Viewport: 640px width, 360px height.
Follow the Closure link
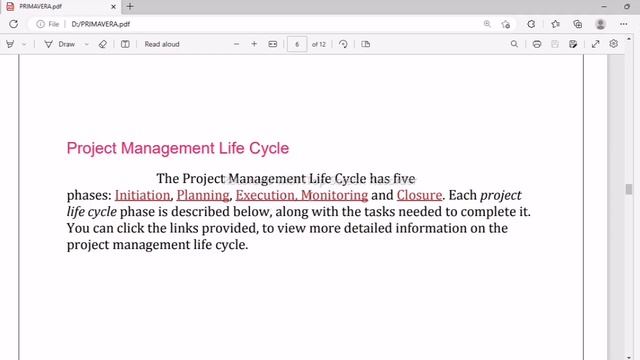coord(419,195)
